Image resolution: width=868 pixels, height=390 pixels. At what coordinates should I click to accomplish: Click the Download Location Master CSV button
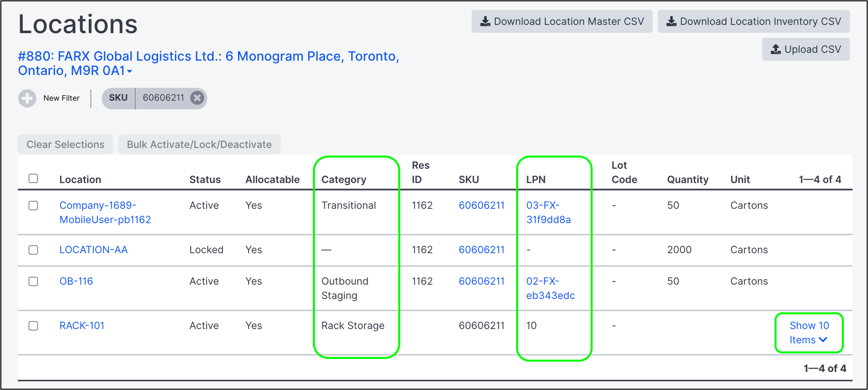click(x=562, y=21)
